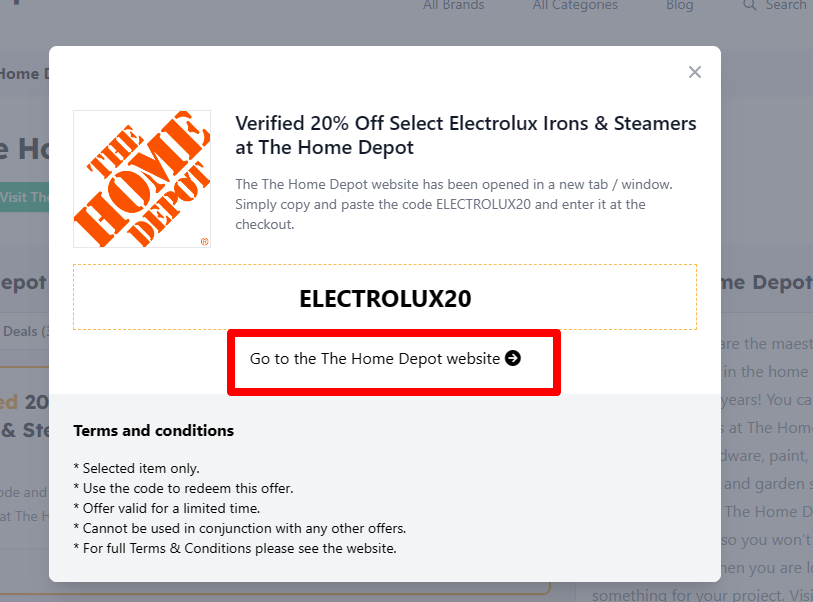This screenshot has height=602, width=813.
Task: Open the All Brands menu
Action: [x=453, y=6]
